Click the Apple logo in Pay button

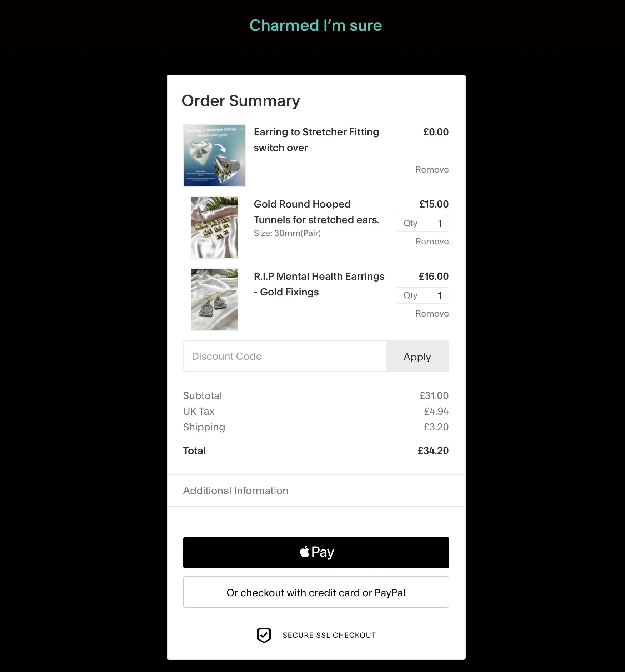tap(305, 552)
